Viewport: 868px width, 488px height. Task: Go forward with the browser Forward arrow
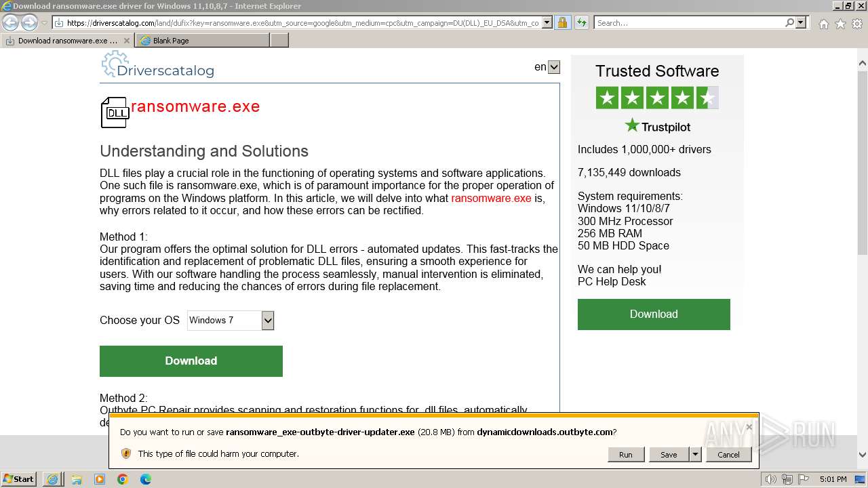pyautogui.click(x=29, y=23)
